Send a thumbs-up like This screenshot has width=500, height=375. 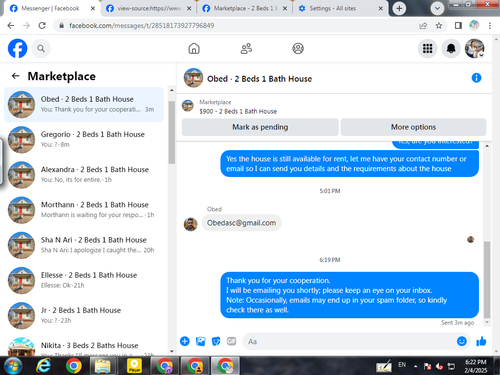481,341
